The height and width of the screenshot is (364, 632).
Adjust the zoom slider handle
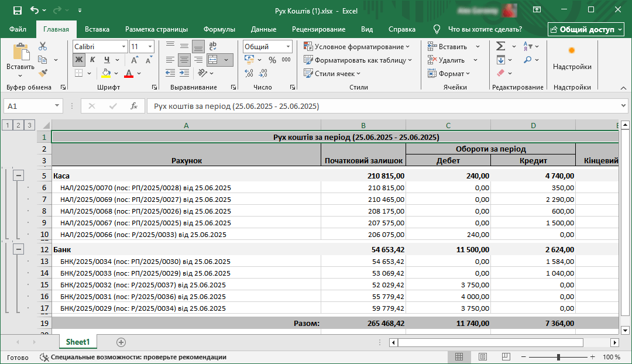[x=558, y=357]
